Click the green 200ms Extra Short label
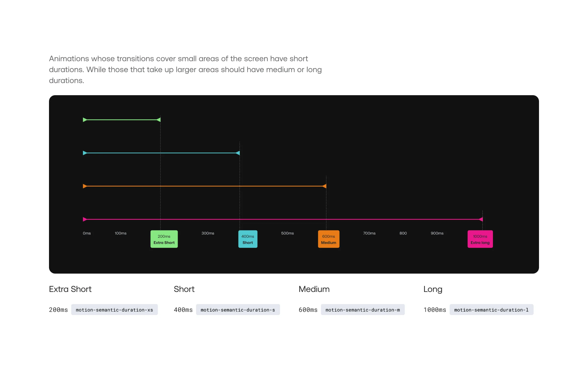The width and height of the screenshot is (588, 368). [164, 239]
